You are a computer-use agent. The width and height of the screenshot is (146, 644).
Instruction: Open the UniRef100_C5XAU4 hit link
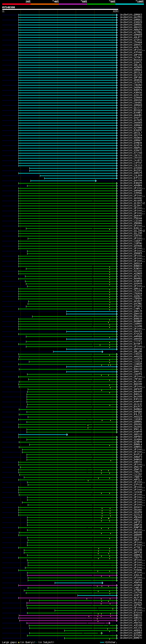click(131, 42)
